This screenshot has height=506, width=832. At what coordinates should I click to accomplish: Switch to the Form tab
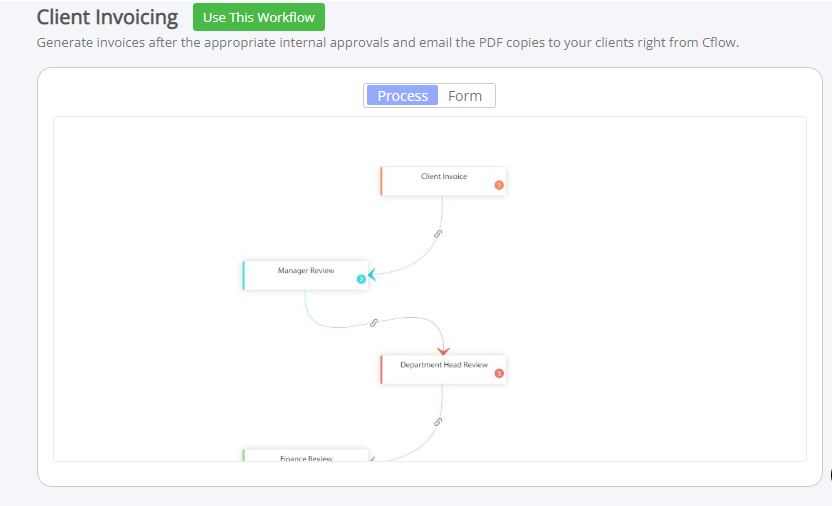coord(465,95)
